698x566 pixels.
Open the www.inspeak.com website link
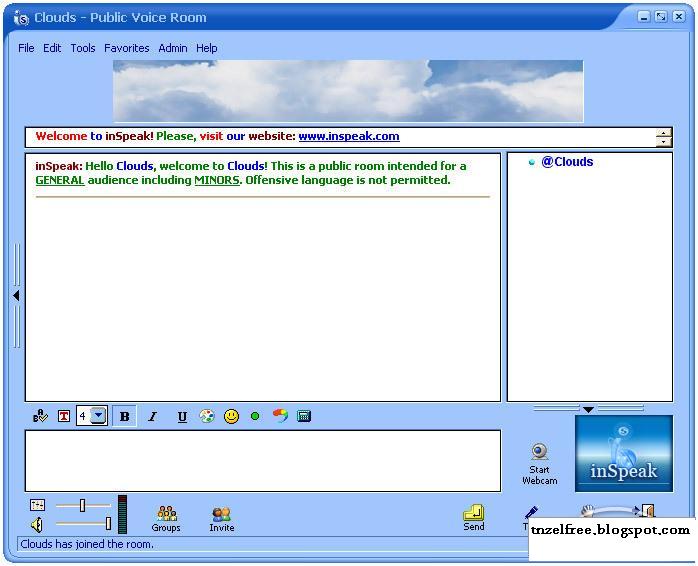point(349,136)
